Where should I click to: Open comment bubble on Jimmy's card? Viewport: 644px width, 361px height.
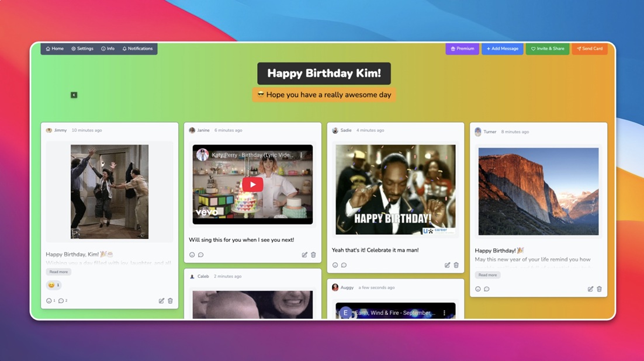click(61, 301)
